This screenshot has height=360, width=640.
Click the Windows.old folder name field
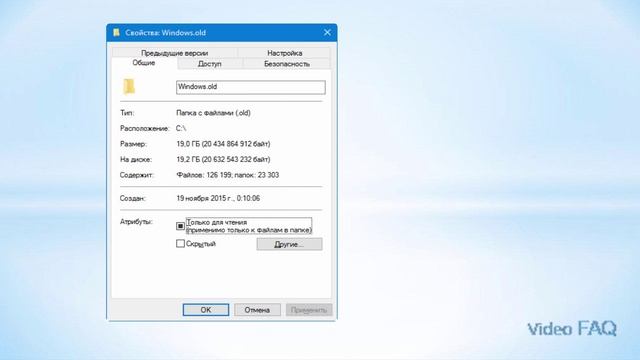[251, 87]
